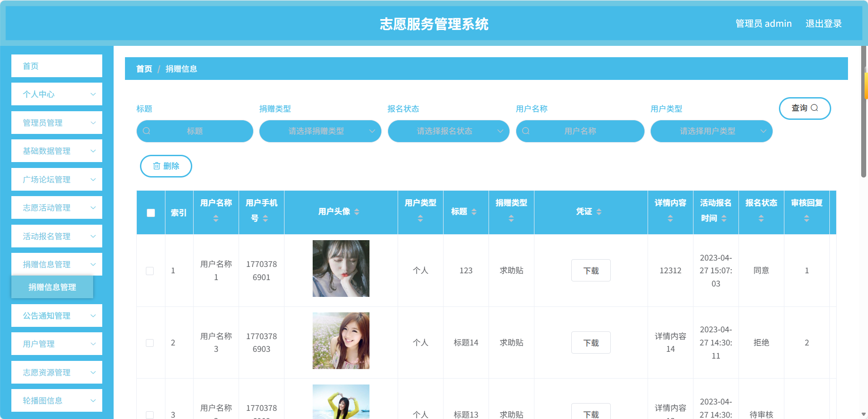Open 请选择捐赠类型 dropdown
The height and width of the screenshot is (419, 868).
(320, 131)
